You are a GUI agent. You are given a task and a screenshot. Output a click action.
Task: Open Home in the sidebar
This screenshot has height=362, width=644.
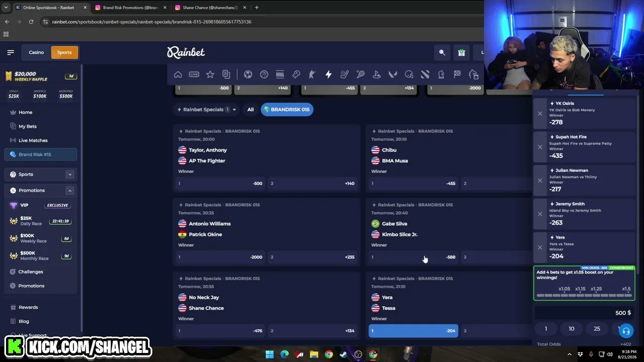[x=40, y=112]
